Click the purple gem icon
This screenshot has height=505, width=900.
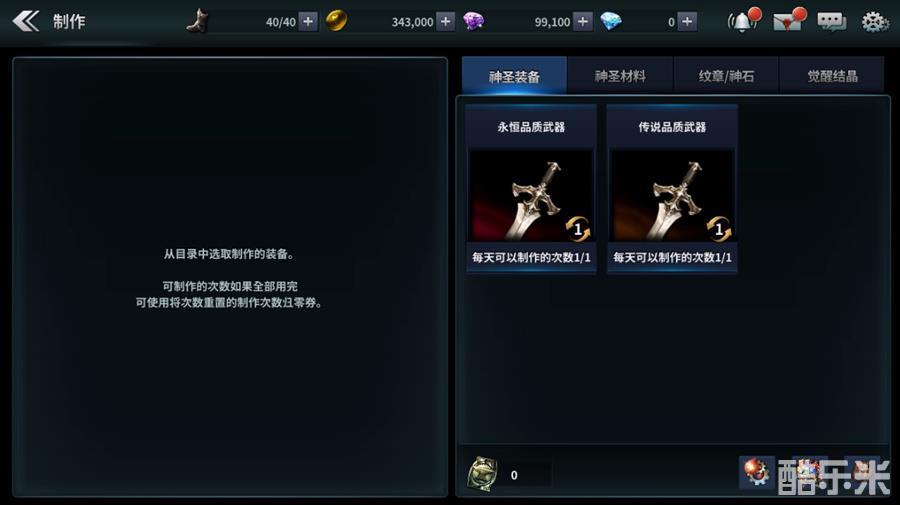[x=474, y=22]
